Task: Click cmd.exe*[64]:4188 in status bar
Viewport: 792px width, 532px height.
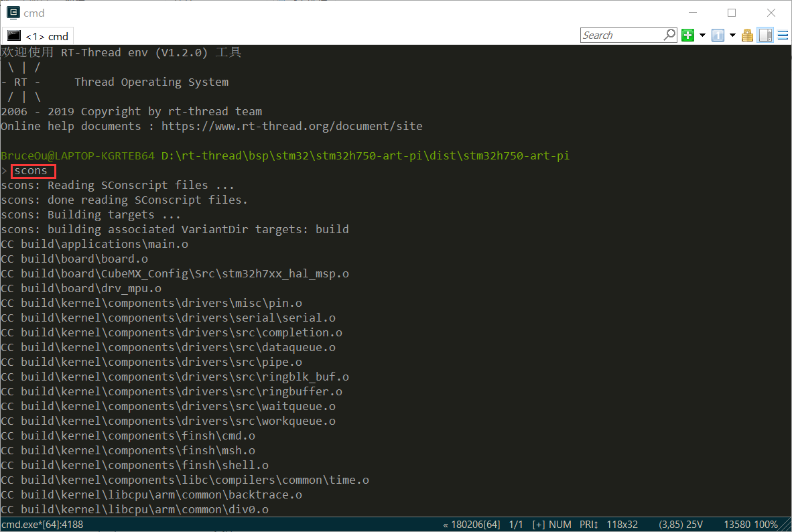Action: (42, 525)
